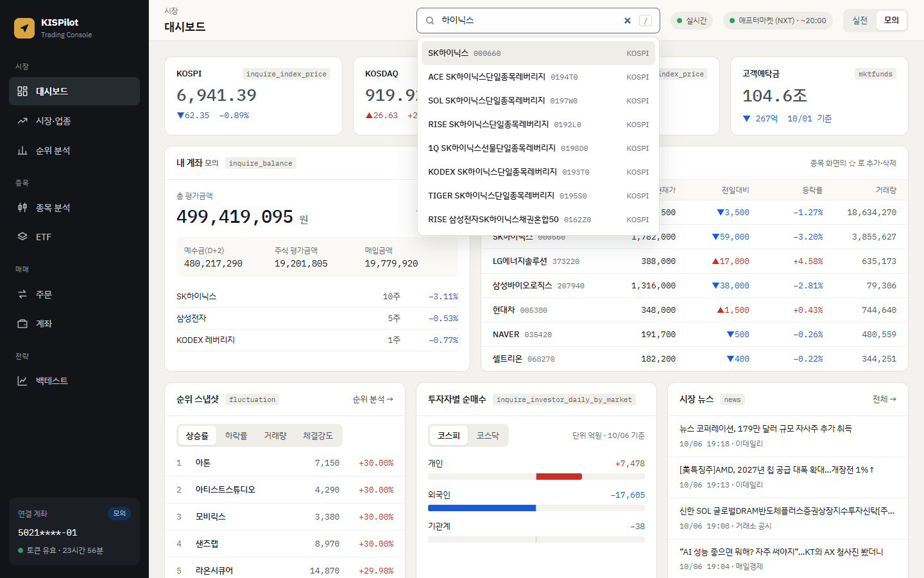Select KODEX SK하이닉스단일종목레버리지 suggestion
The height and width of the screenshot is (578, 924).
pyautogui.click(x=538, y=172)
